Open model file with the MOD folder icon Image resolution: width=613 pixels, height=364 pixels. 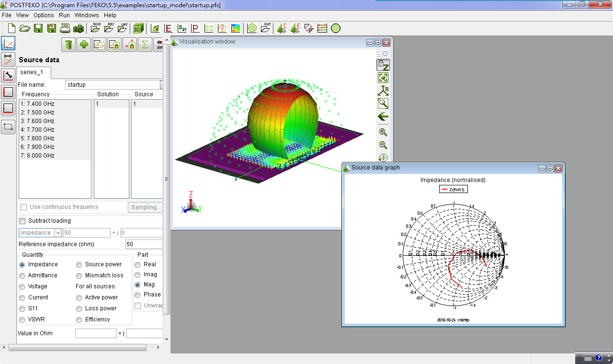96,28
